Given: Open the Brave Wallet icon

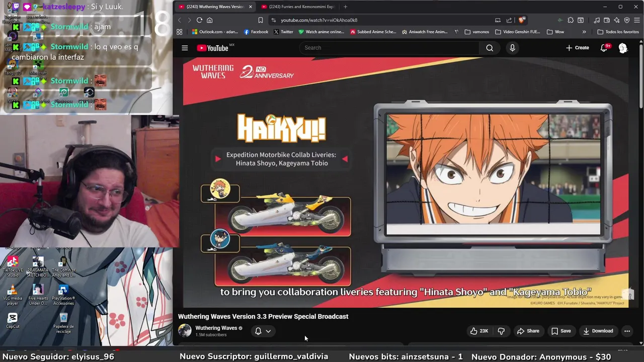Looking at the screenshot, I should coord(607,20).
